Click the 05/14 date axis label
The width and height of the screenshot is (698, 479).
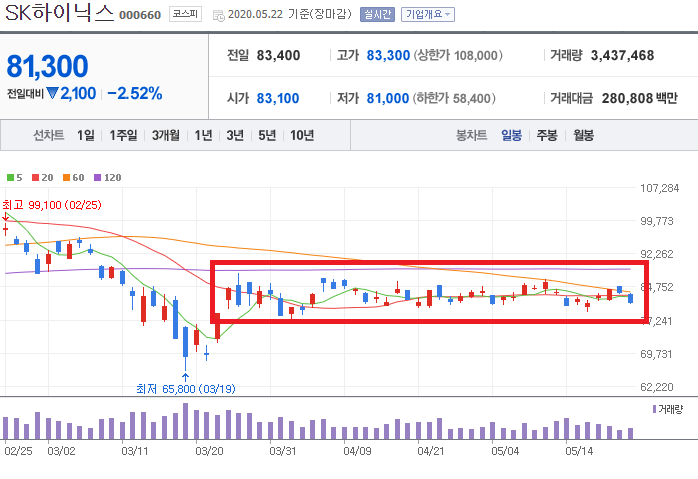coord(579,451)
